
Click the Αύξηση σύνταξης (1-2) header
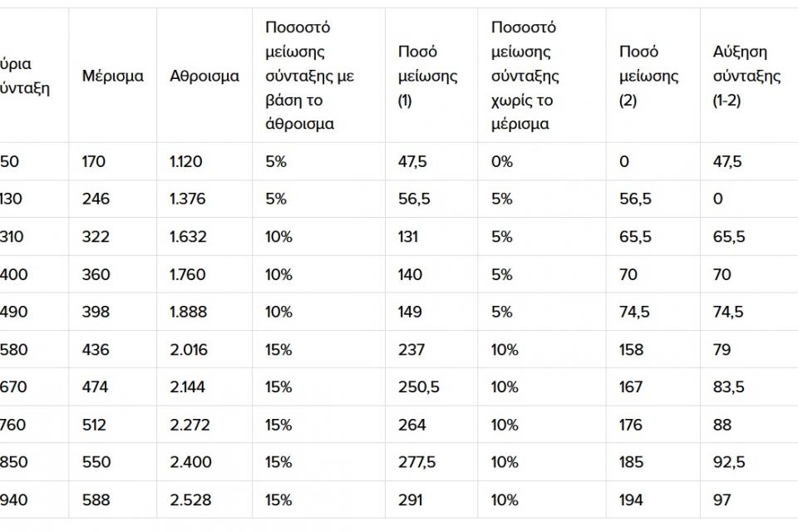[x=746, y=76]
